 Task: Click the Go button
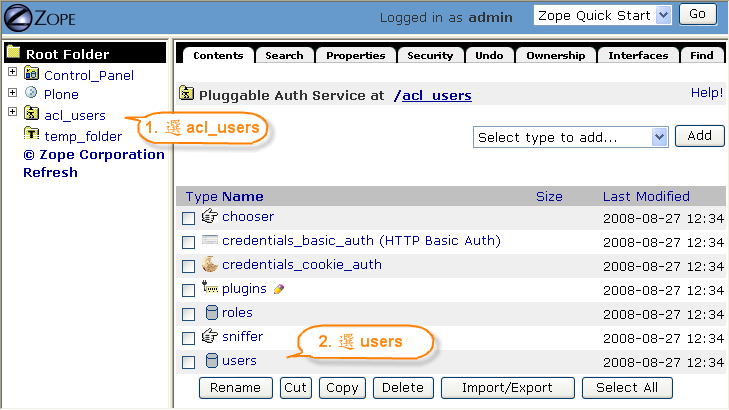click(698, 14)
